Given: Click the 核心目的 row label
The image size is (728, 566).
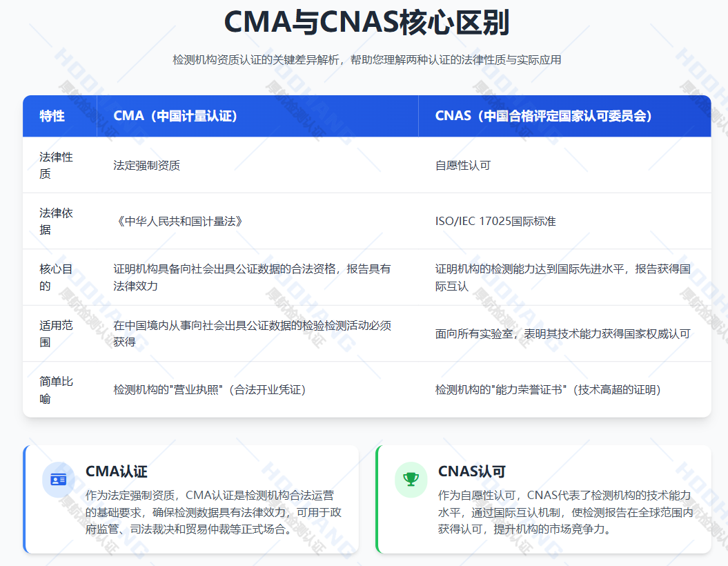Looking at the screenshot, I should (56, 277).
